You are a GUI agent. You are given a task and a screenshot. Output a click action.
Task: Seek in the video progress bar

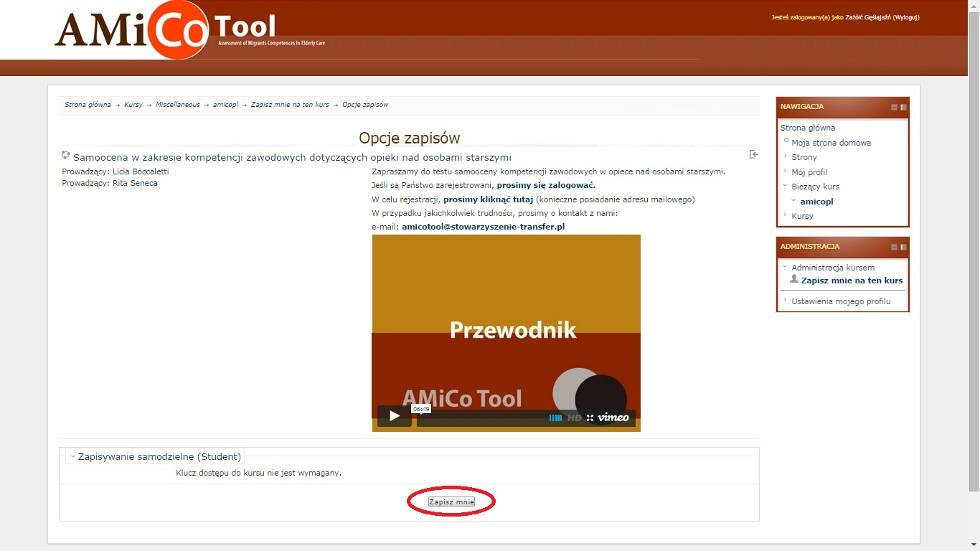481,418
